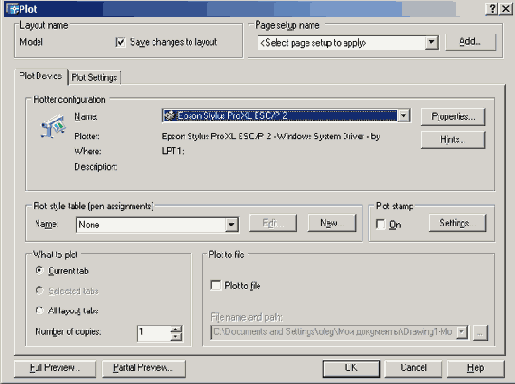Toggle Save changes to layout checkbox
515x384 pixels.
point(120,42)
